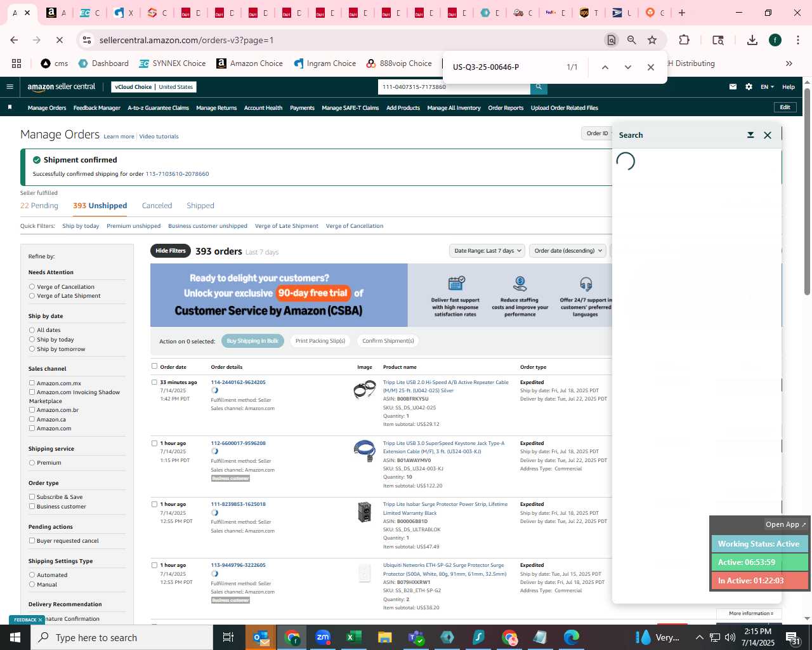
Task: Open order 112-6600017-9596208 link
Action: coord(238,443)
